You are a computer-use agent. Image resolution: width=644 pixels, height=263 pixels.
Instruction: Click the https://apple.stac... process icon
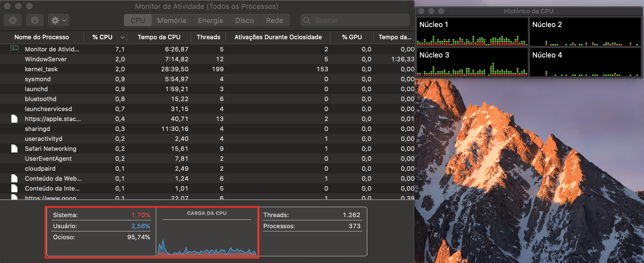coord(14,119)
